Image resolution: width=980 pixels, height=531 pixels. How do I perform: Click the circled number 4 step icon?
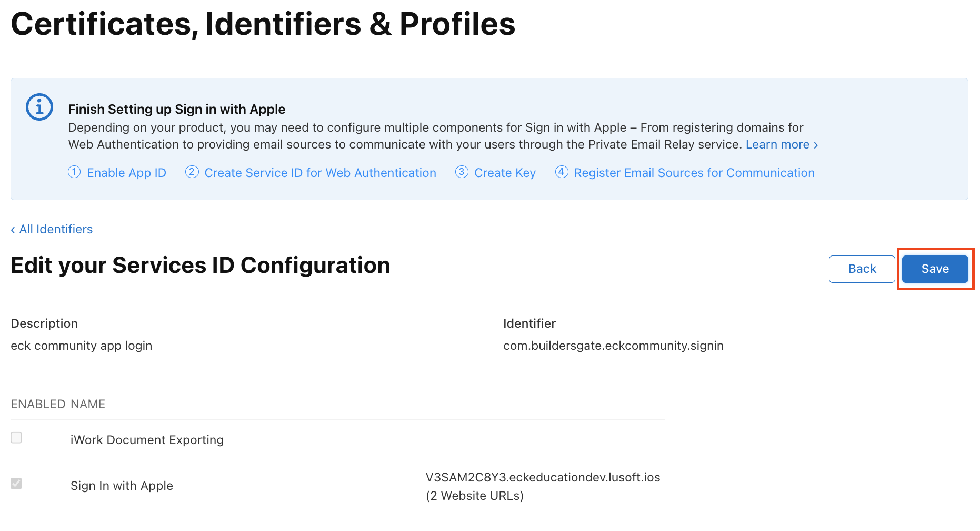(562, 172)
